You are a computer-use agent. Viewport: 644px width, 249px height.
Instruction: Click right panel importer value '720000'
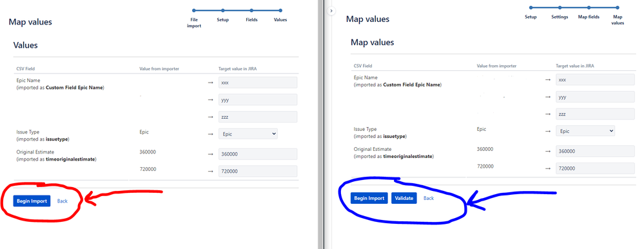[485, 166]
